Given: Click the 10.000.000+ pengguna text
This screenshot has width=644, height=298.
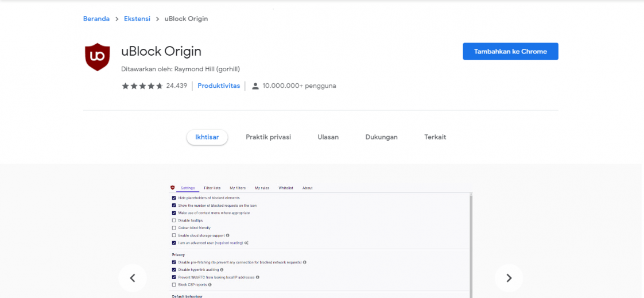Looking at the screenshot, I should tap(300, 86).
